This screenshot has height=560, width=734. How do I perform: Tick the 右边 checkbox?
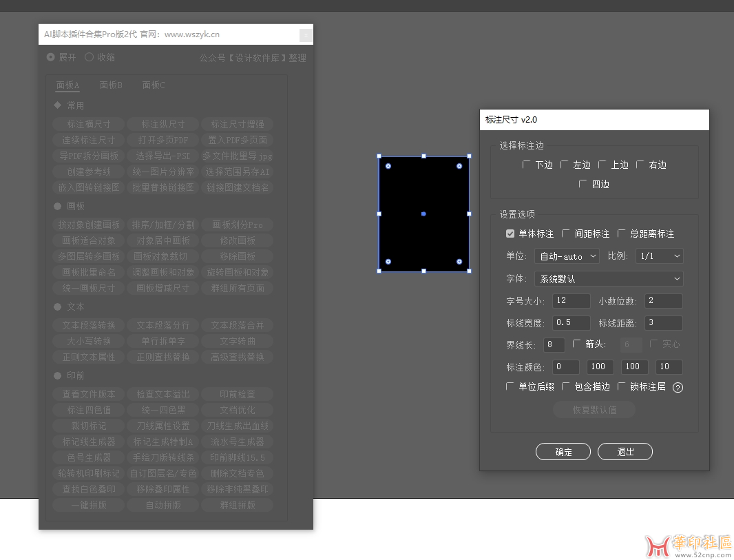tap(640, 165)
